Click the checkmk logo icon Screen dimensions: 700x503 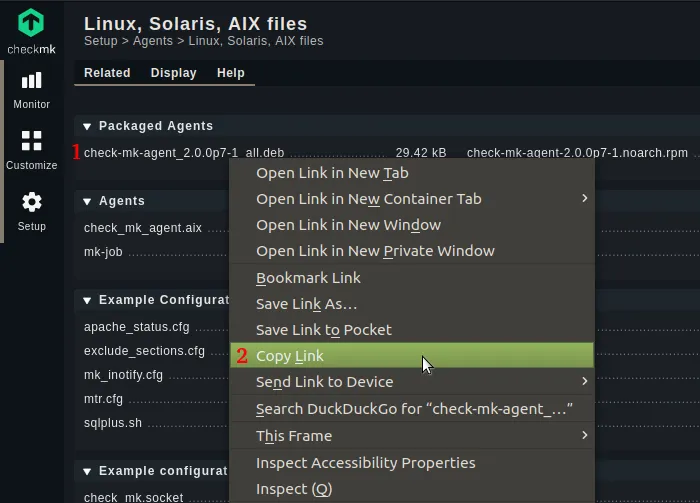click(x=31, y=23)
